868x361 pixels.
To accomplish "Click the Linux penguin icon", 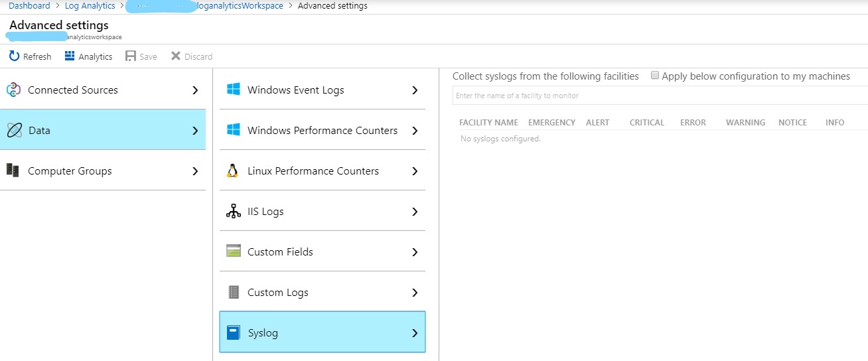I will tap(232, 171).
